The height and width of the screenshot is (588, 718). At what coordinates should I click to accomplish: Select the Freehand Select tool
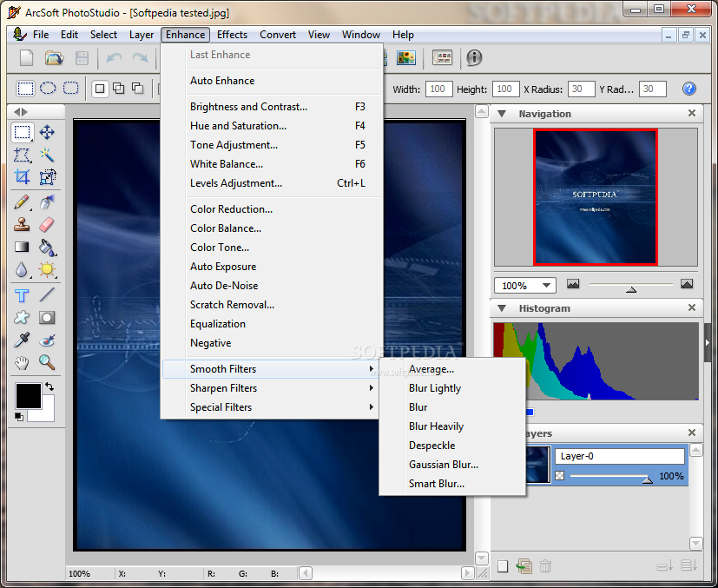(22, 155)
